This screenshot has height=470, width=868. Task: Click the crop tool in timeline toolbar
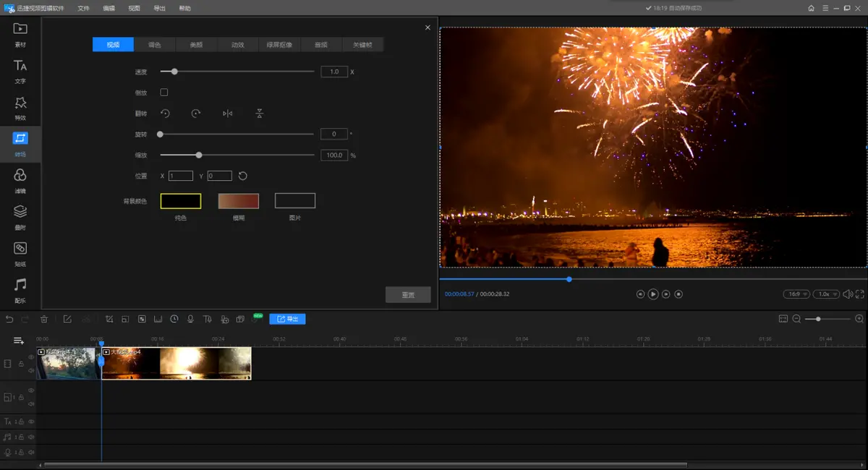point(109,319)
